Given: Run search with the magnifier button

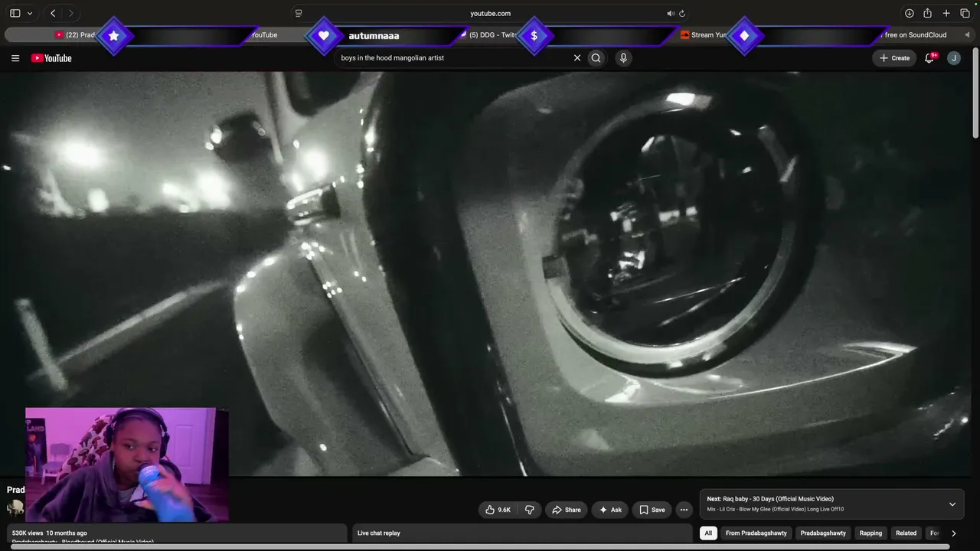Looking at the screenshot, I should point(596,58).
